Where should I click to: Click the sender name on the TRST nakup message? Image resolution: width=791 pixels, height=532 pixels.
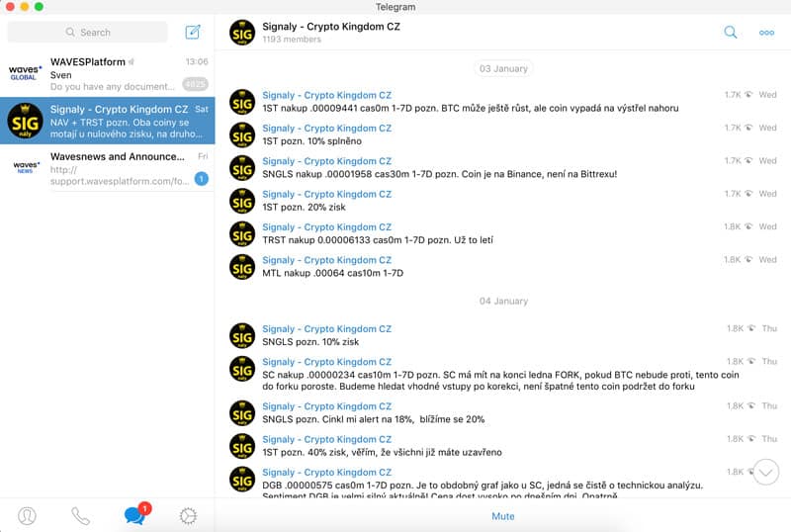[327, 227]
